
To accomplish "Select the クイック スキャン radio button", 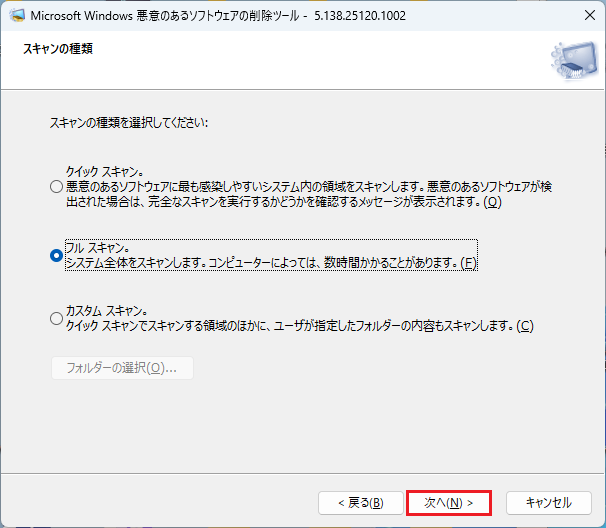I will (56, 186).
